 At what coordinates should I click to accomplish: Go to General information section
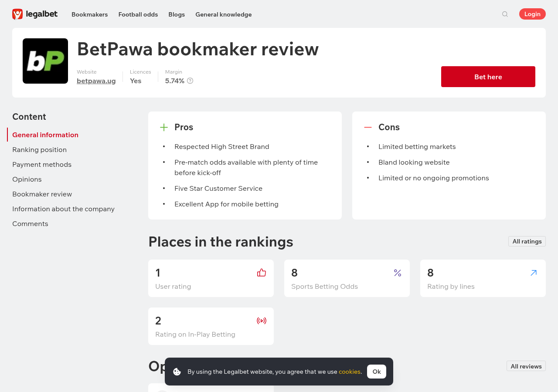pyautogui.click(x=45, y=135)
